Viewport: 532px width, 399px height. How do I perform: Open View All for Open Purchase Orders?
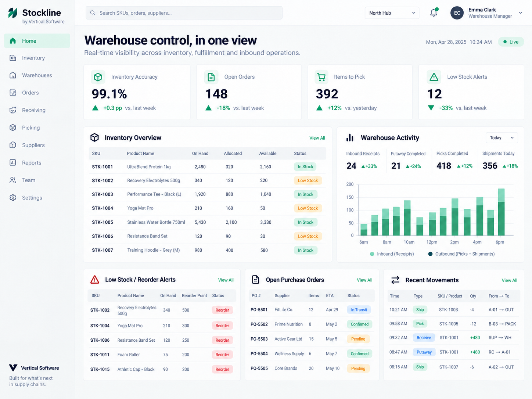pos(364,280)
